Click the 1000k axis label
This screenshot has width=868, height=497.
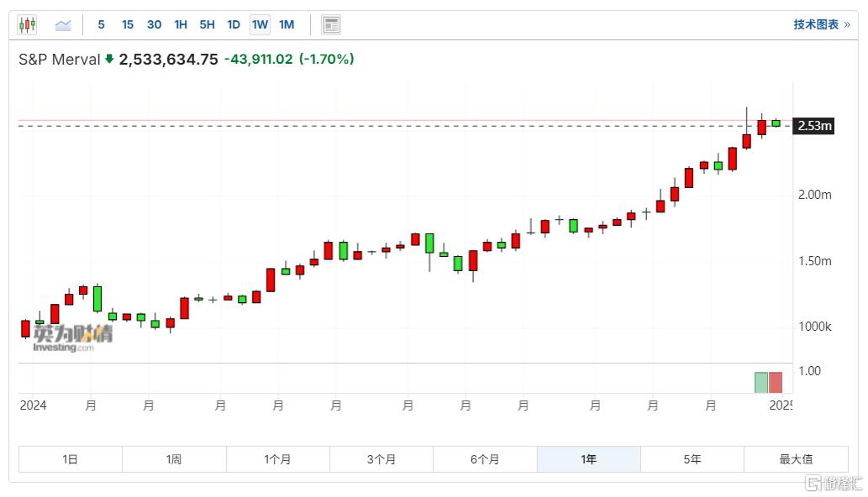pyautogui.click(x=814, y=327)
